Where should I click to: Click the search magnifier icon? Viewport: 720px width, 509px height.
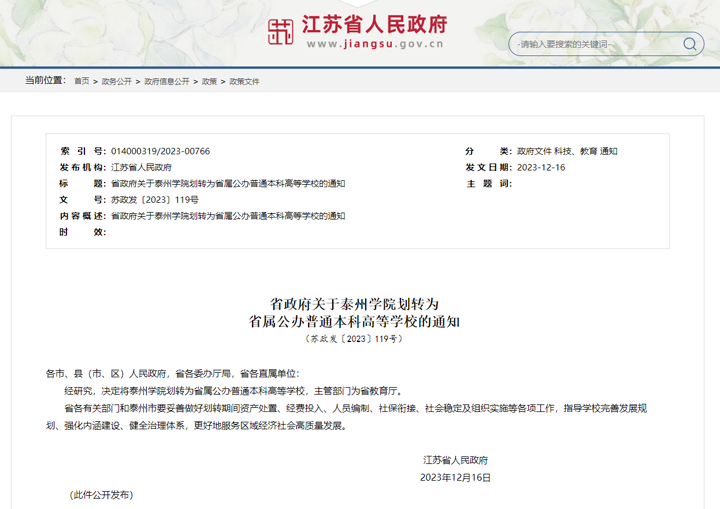[690, 44]
